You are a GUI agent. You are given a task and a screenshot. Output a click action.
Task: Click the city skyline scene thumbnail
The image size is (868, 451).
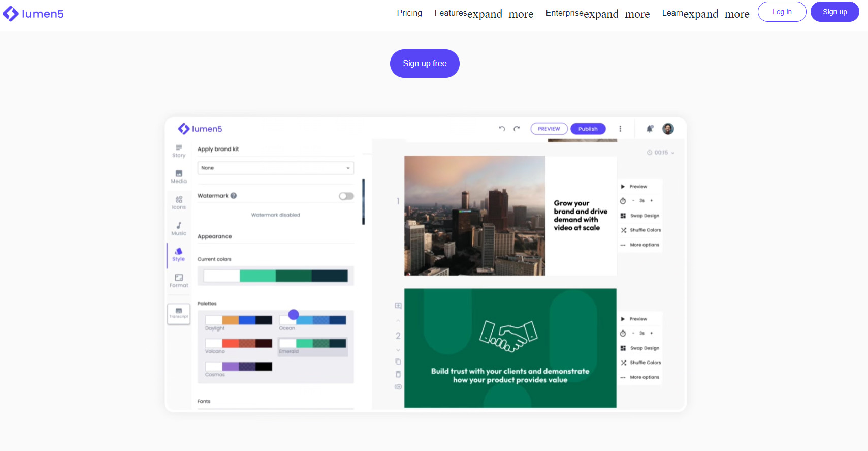[474, 216]
